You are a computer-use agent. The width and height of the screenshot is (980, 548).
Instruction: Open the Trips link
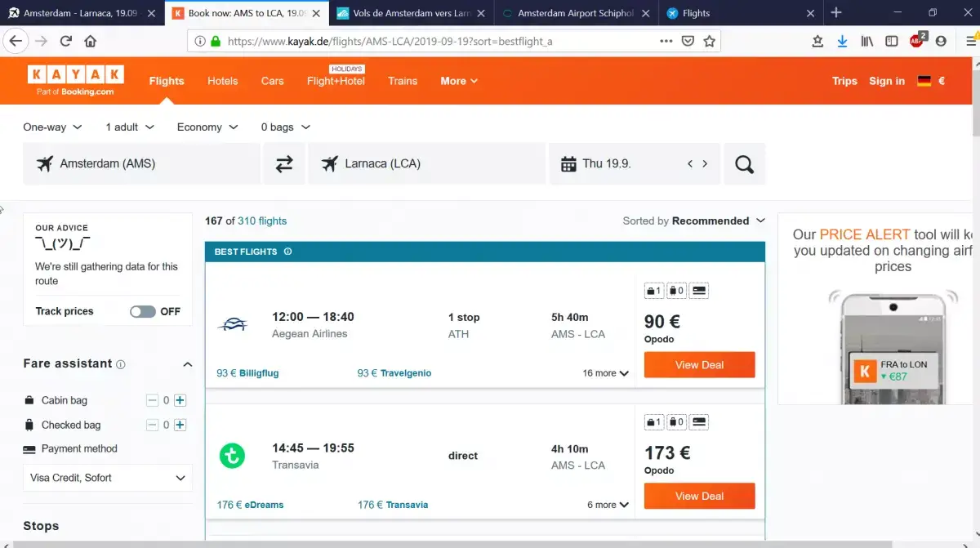click(844, 81)
